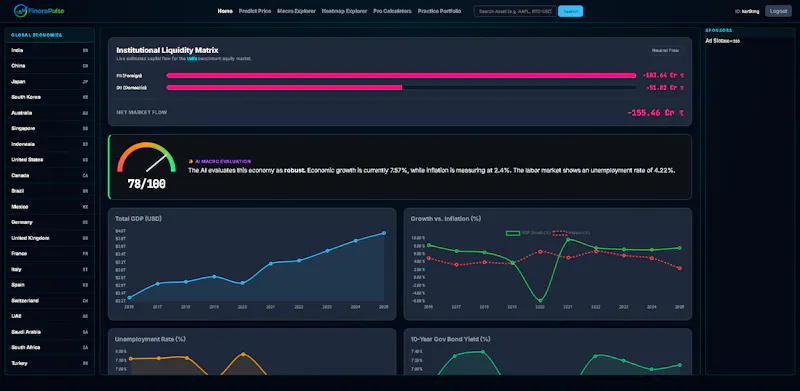Click the Neutral Flow badge
This screenshot has height=391, width=800.
pos(665,51)
